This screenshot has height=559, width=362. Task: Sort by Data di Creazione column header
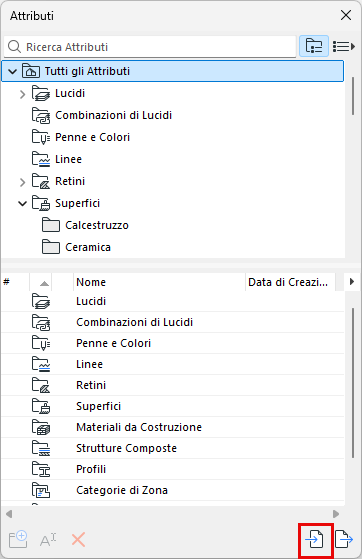pos(290,282)
